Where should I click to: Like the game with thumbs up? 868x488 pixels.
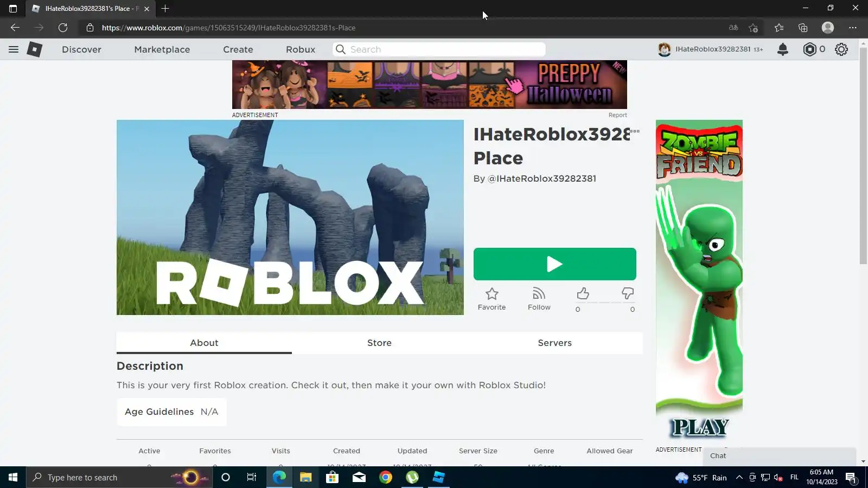(x=583, y=294)
